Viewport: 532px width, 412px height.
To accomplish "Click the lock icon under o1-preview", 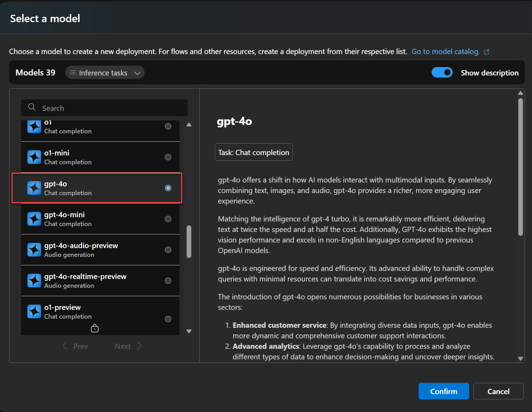I will (95, 328).
